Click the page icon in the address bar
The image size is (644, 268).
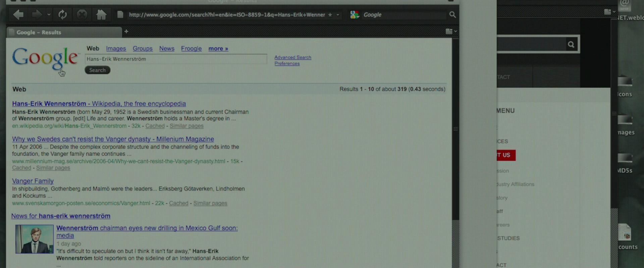tap(120, 14)
